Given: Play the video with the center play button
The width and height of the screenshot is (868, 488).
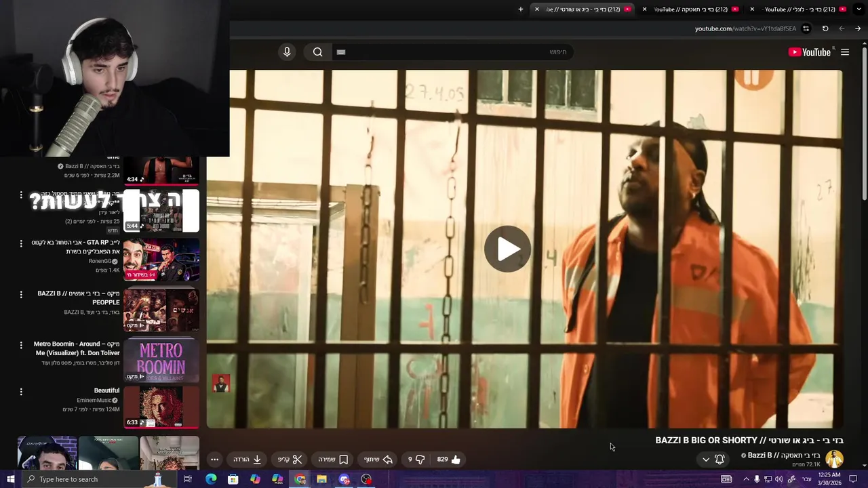Looking at the screenshot, I should pyautogui.click(x=507, y=249).
